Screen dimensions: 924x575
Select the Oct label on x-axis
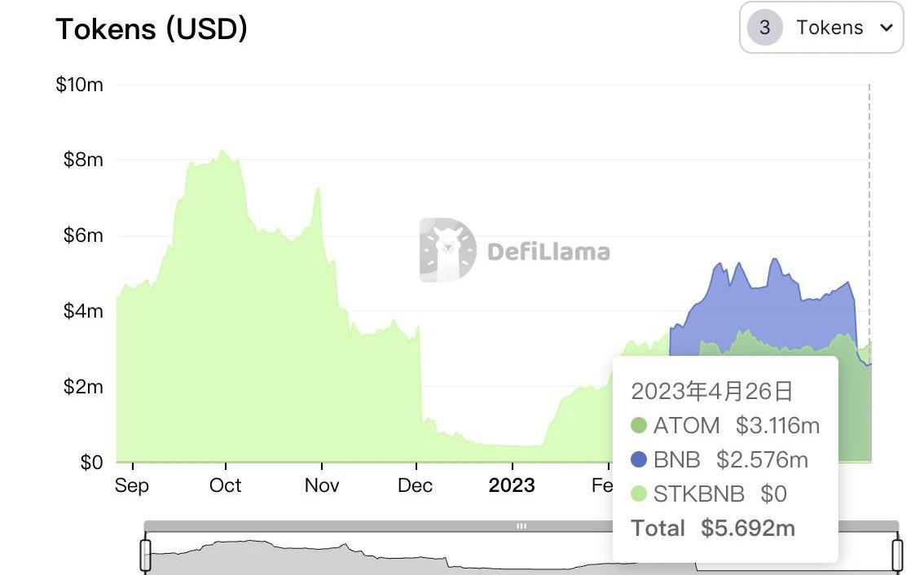[226, 485]
